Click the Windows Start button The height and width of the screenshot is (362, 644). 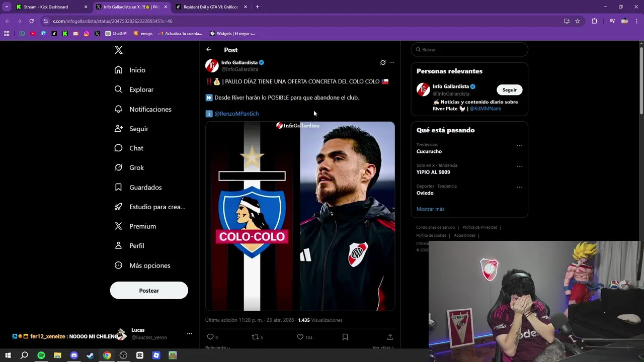pos(8,355)
